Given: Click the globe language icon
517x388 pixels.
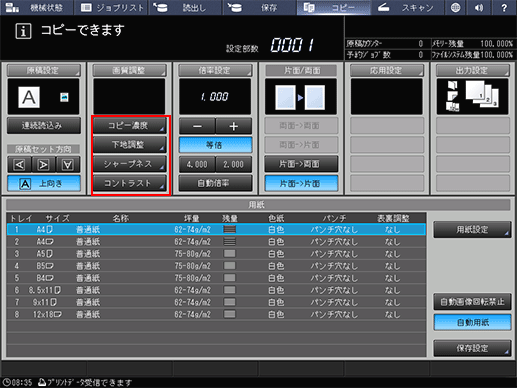Looking at the screenshot, I should [455, 7].
